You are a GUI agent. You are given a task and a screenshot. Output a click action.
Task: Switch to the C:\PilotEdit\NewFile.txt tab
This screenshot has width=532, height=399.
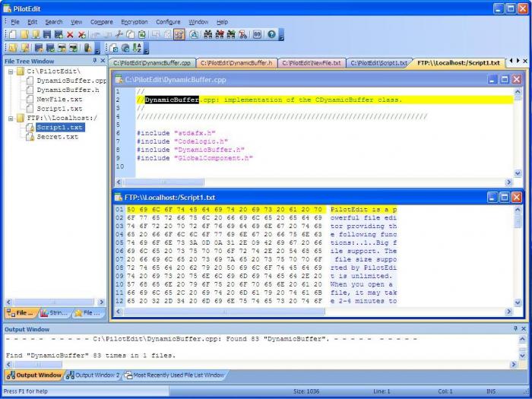tap(312, 63)
